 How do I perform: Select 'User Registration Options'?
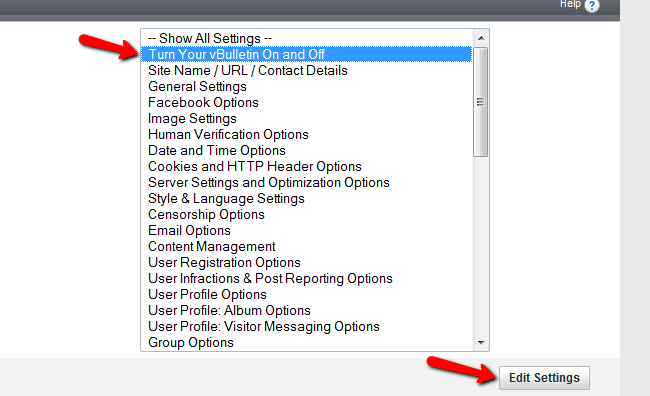click(306, 262)
